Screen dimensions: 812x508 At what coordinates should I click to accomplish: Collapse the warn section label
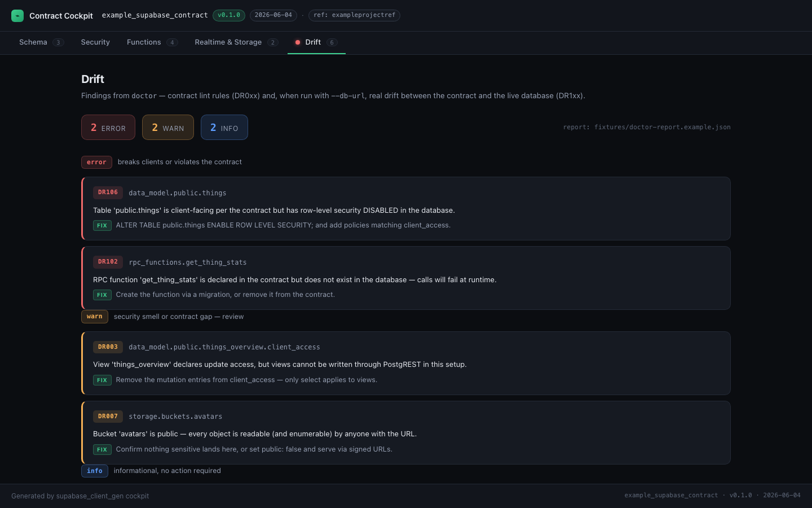coord(95,317)
